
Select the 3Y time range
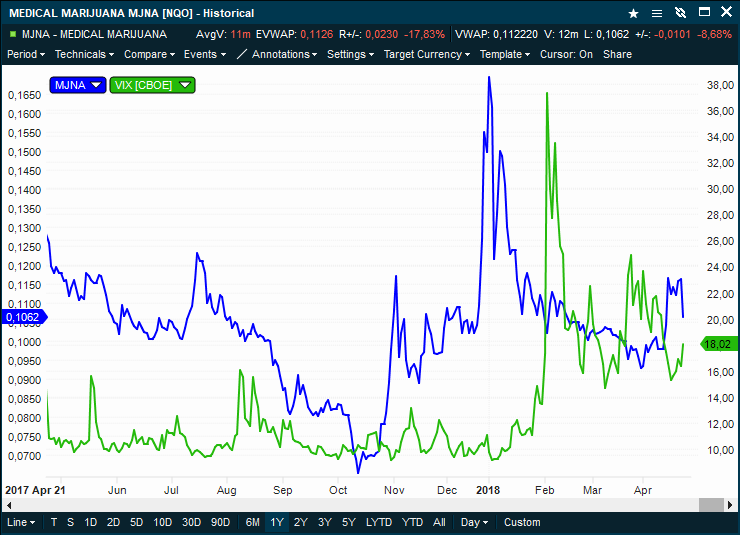(325, 522)
